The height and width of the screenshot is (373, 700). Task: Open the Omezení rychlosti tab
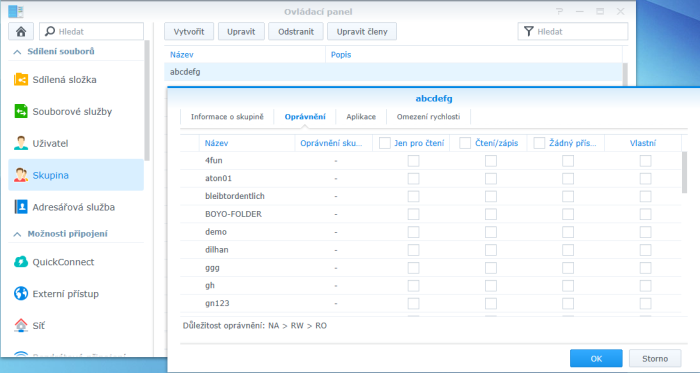pos(429,117)
